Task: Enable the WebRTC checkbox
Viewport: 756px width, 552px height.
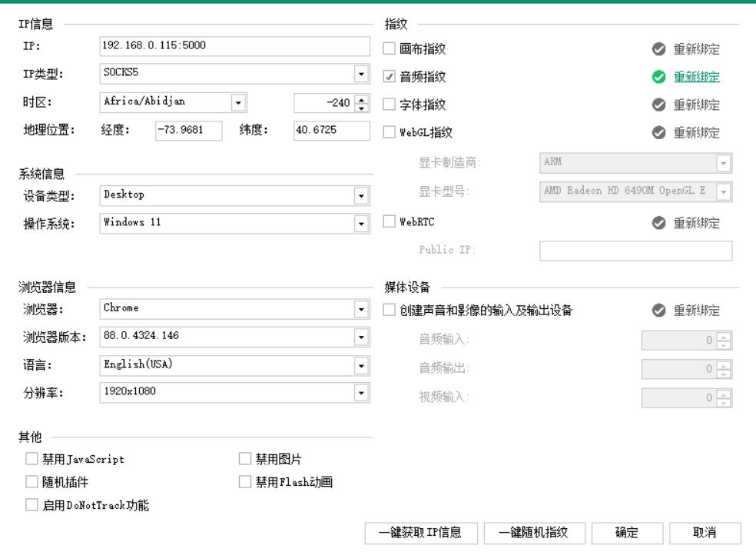Action: [389, 221]
